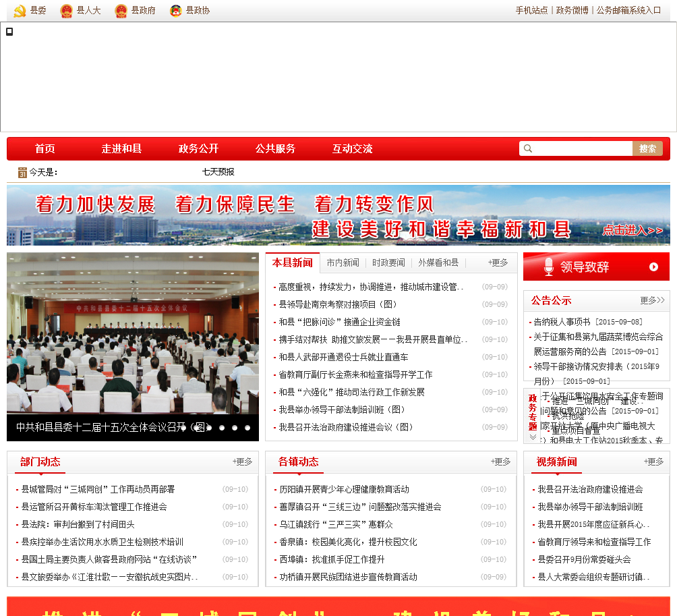The width and height of the screenshot is (677, 616).
Task: Click the 县政协 emblem icon
Action: [x=176, y=11]
